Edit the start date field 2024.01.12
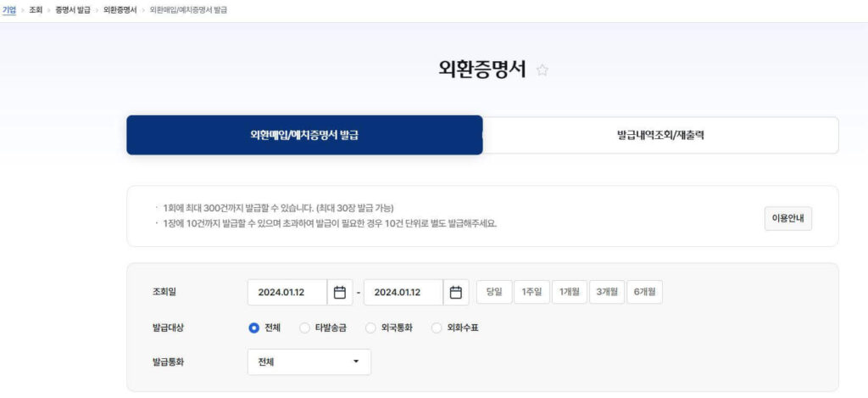The image size is (868, 398). click(x=287, y=292)
